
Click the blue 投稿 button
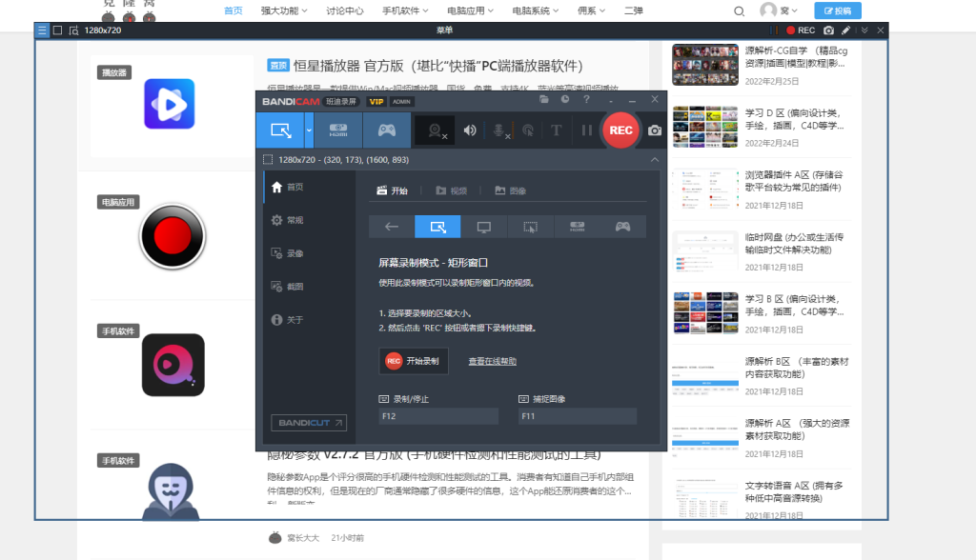(838, 10)
